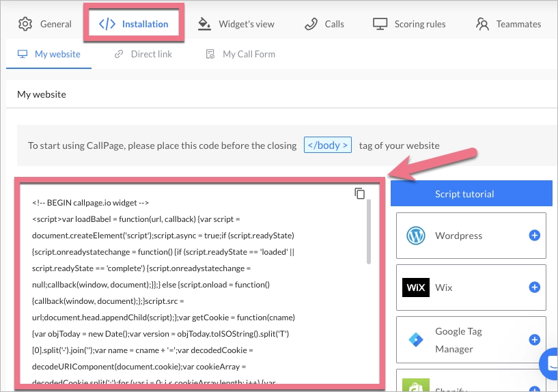Click the Google Tag Manager logo
This screenshot has width=558, height=392.
pyautogui.click(x=416, y=339)
